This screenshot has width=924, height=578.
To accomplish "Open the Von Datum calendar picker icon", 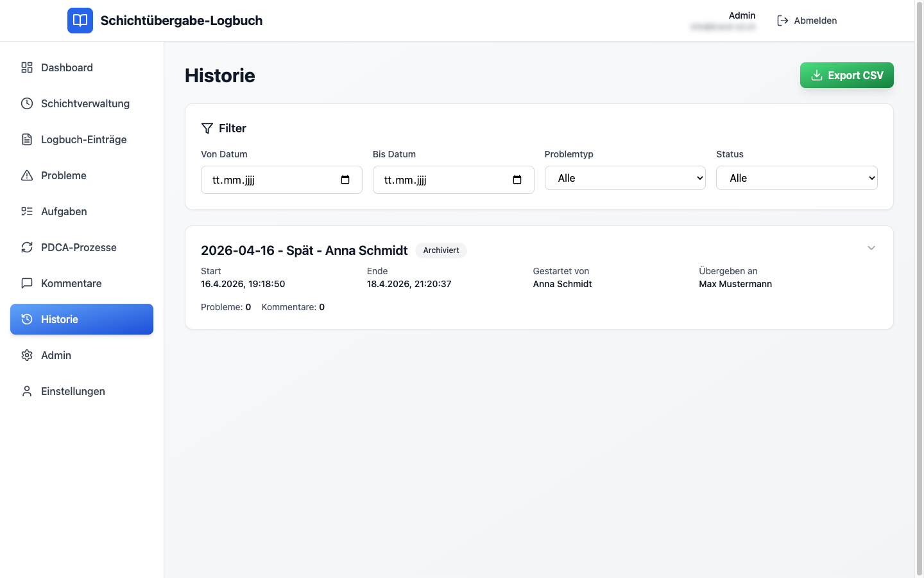I will [x=345, y=180].
